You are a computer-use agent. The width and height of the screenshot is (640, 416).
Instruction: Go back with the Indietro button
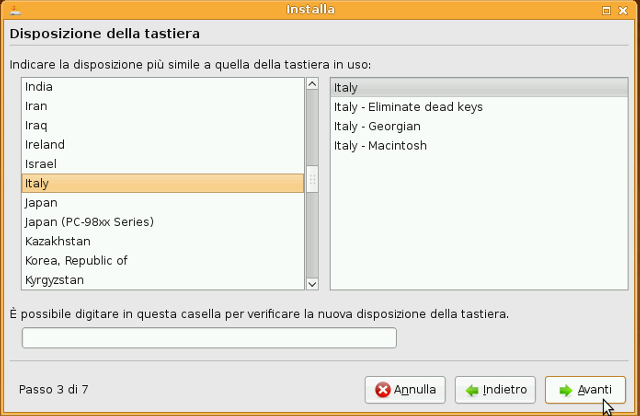495,390
